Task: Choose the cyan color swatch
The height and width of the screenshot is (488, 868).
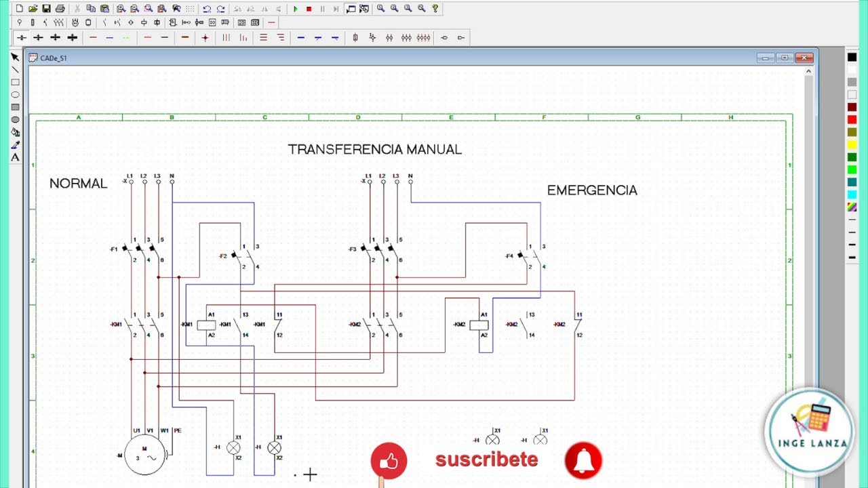Action: point(852,195)
